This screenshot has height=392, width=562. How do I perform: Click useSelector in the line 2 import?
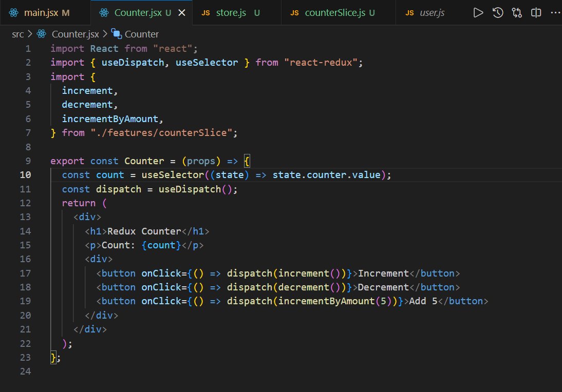pyautogui.click(x=207, y=63)
